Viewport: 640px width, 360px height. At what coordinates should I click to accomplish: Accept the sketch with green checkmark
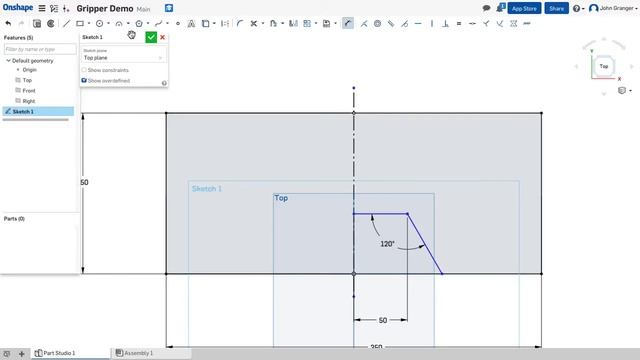click(x=151, y=37)
